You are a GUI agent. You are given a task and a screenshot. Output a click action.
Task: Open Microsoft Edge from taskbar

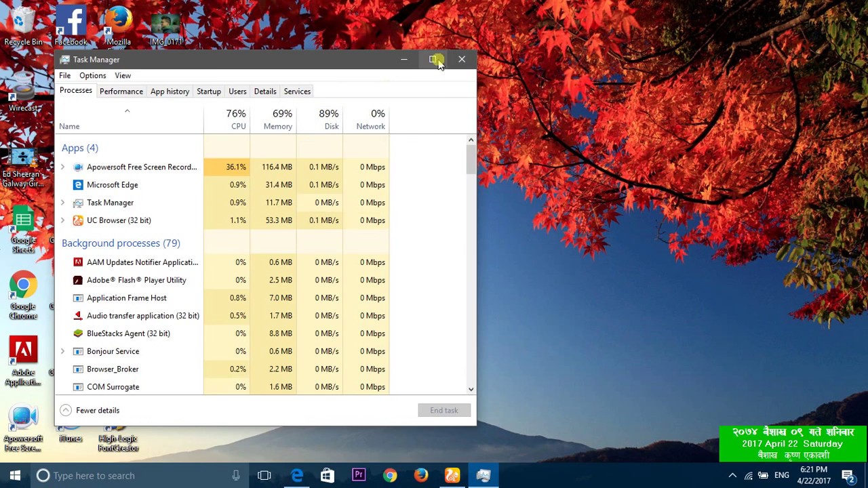(296, 475)
